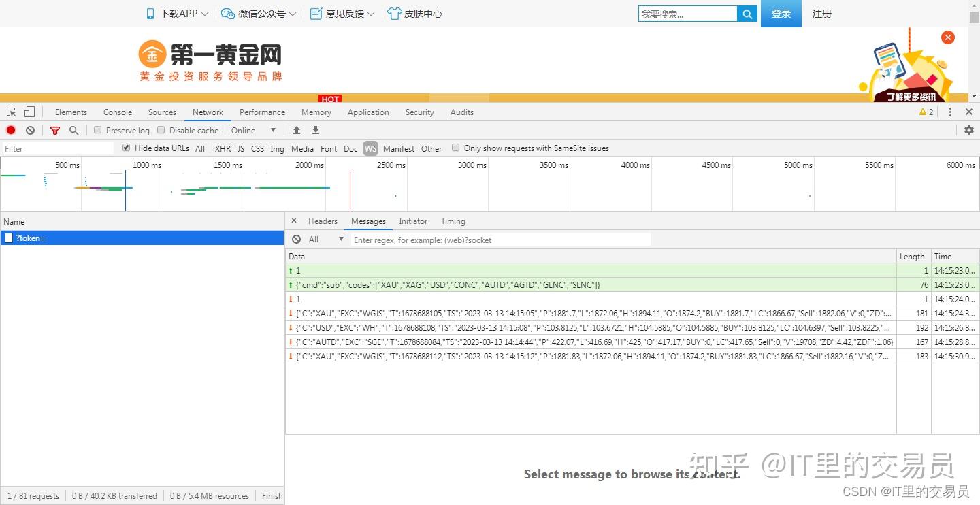Click the network filter funnel icon
The height and width of the screenshot is (505, 980).
(x=54, y=130)
